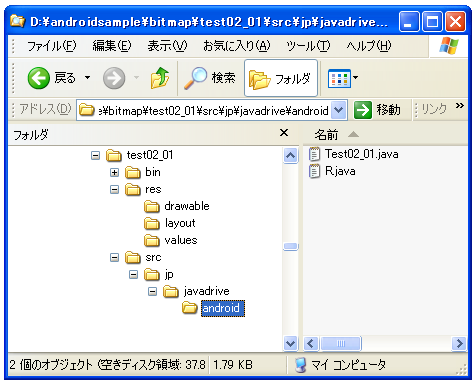The image size is (475, 383).
Task: Expand the bin folder node
Action: coord(114,172)
